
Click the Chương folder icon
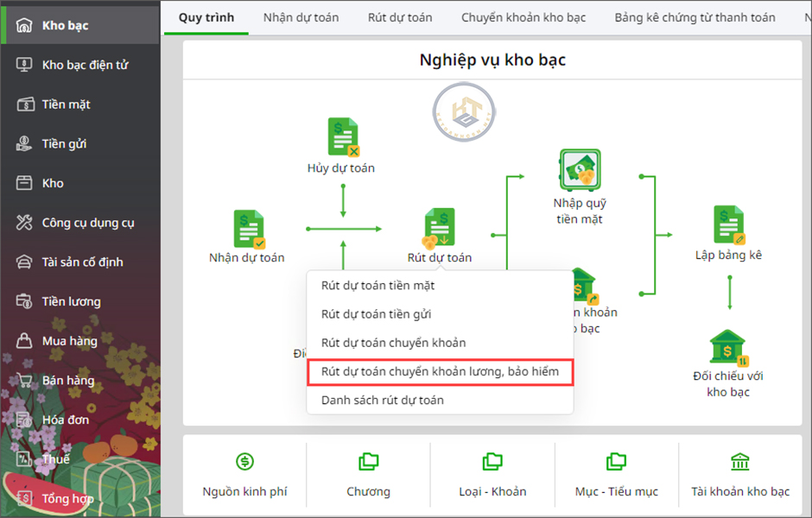368,462
